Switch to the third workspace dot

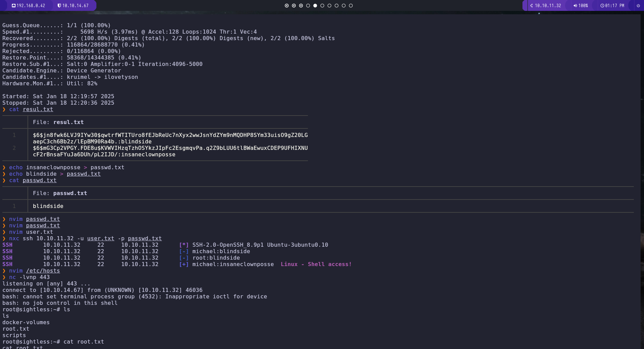pyautogui.click(x=301, y=5)
